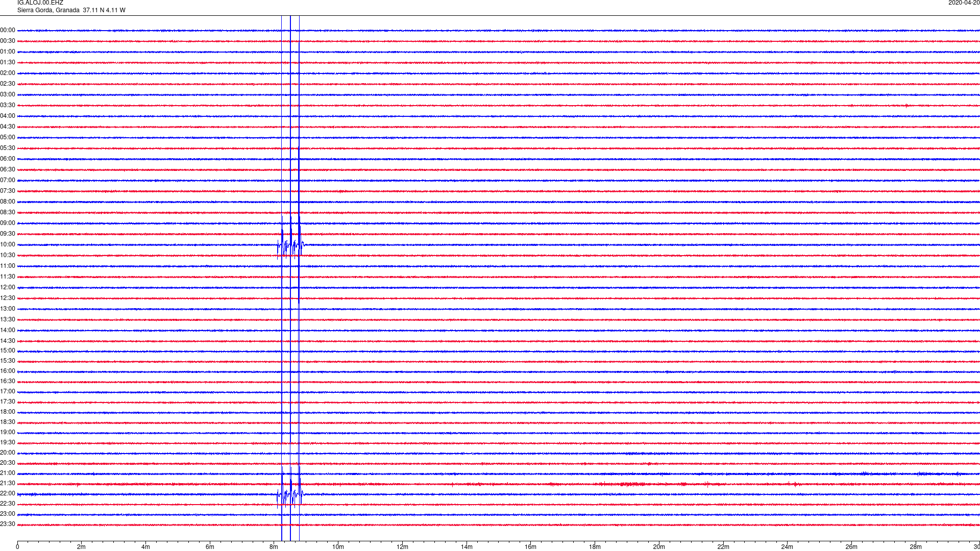
Task: Select the 00:00 trace time label
Action: coord(8,31)
